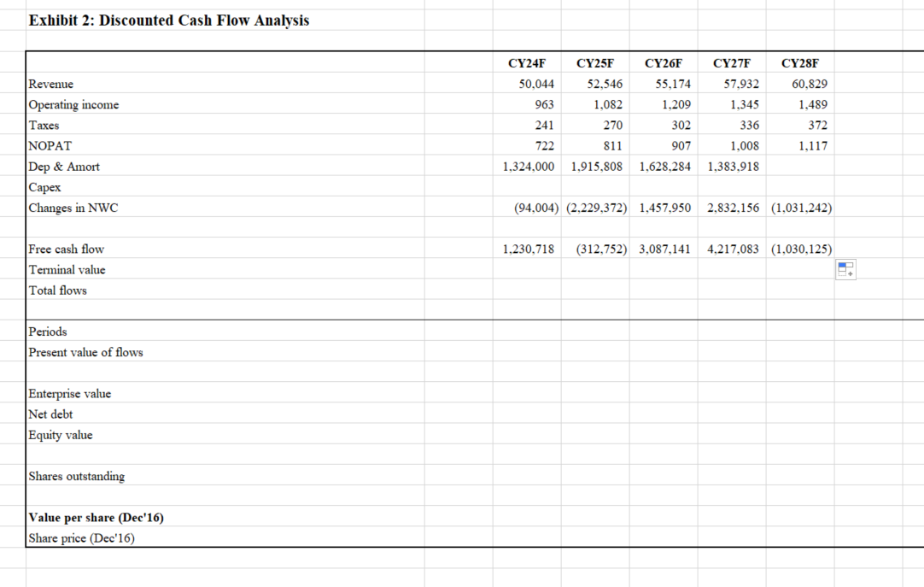Select the Share price (Dec'16) cell
Screen dimensions: 924x587
(x=80, y=537)
